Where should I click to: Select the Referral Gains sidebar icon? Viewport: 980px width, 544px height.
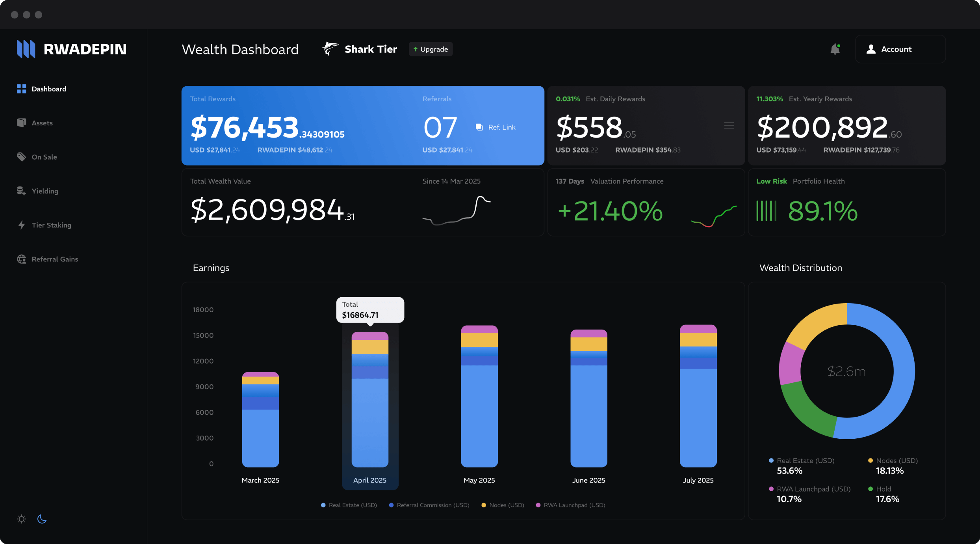pyautogui.click(x=21, y=259)
